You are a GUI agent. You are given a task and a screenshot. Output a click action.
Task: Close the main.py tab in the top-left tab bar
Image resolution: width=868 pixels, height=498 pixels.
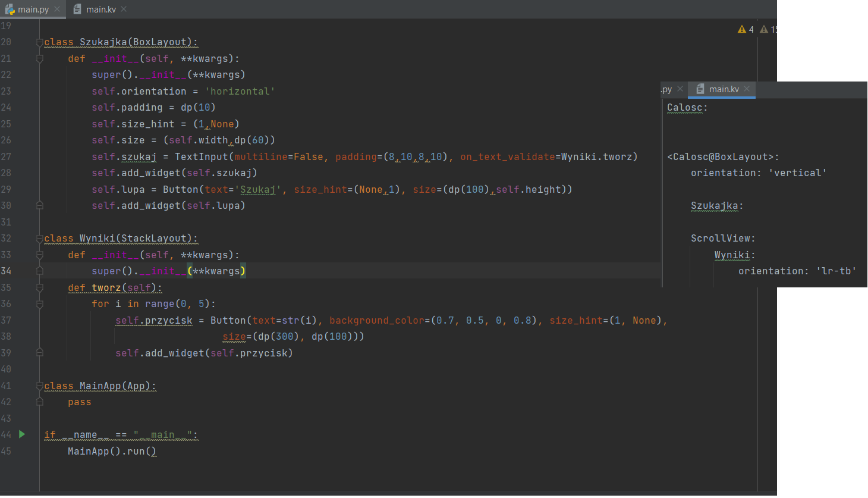57,10
